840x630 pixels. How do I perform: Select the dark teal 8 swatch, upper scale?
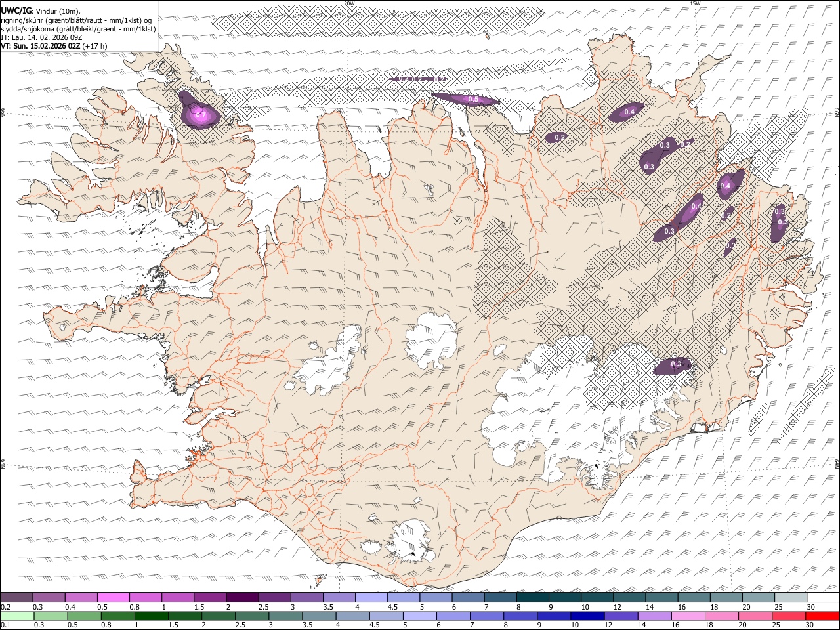533,598
